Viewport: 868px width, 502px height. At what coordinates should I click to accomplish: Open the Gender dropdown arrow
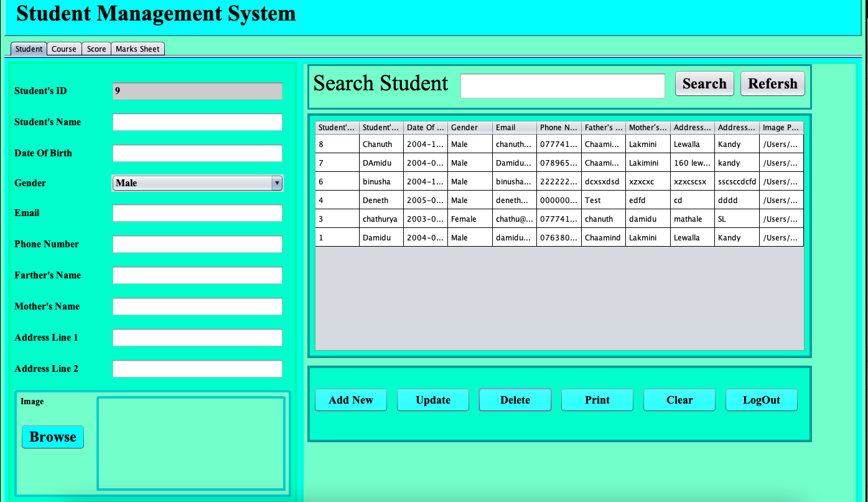(277, 182)
